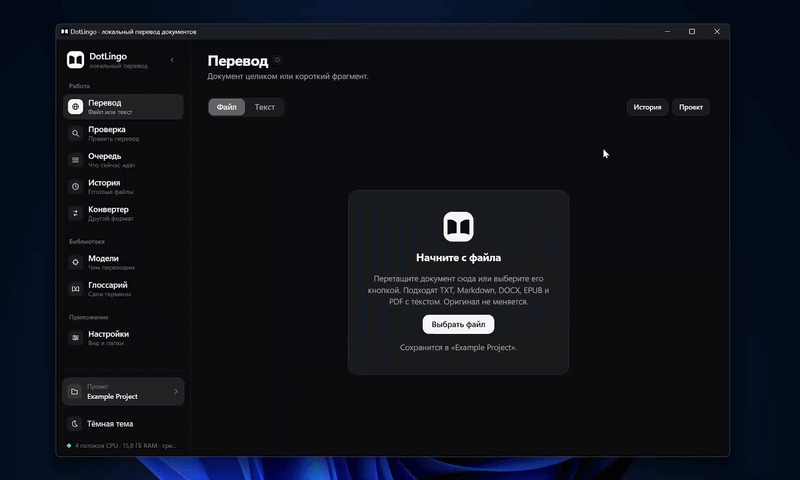Screen dimensions: 800x480
Task: Open the Очередь queue section
Action: [123, 160]
